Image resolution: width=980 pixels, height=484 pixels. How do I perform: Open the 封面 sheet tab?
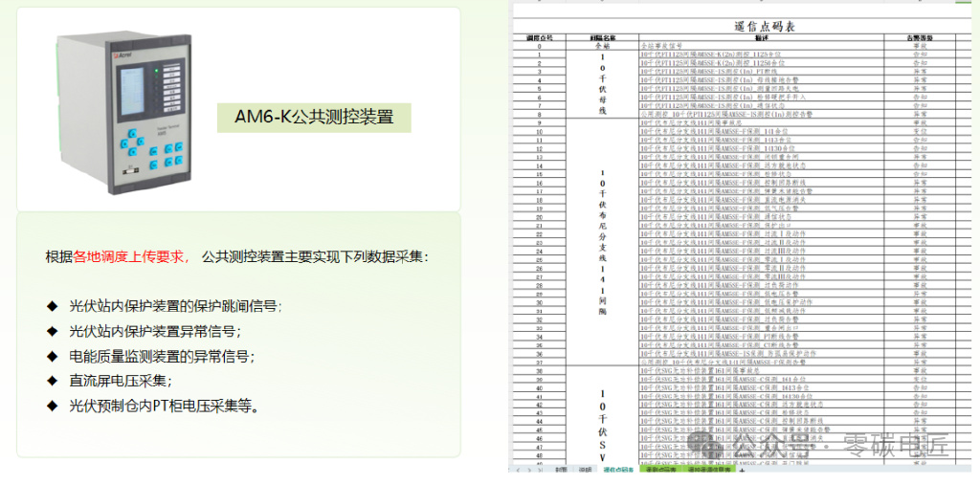tap(561, 470)
